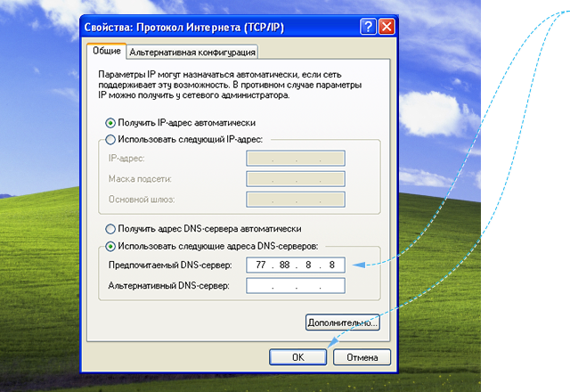Click the Предпочитаемый DNS-сервер label

pos(170,265)
